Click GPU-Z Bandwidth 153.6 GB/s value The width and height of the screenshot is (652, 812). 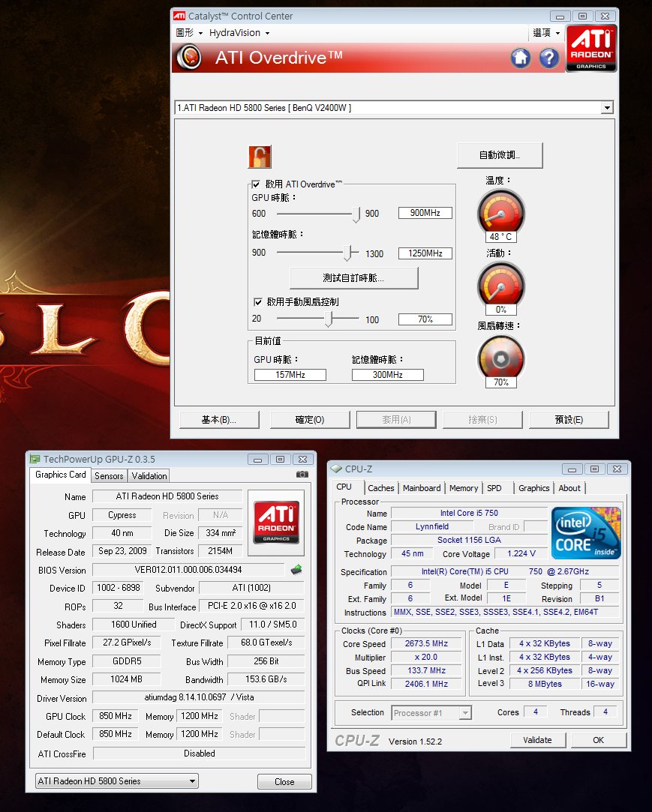[266, 679]
